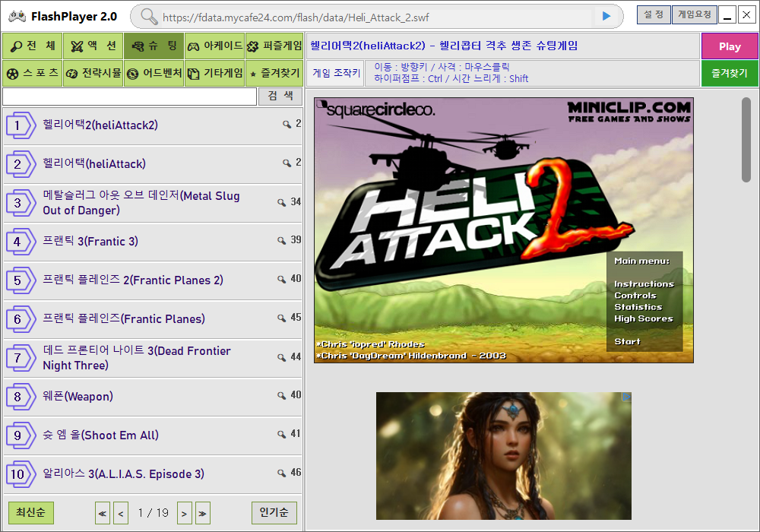Click the number 1 arrow badge icon
Image resolution: width=760 pixels, height=532 pixels.
tap(21, 125)
